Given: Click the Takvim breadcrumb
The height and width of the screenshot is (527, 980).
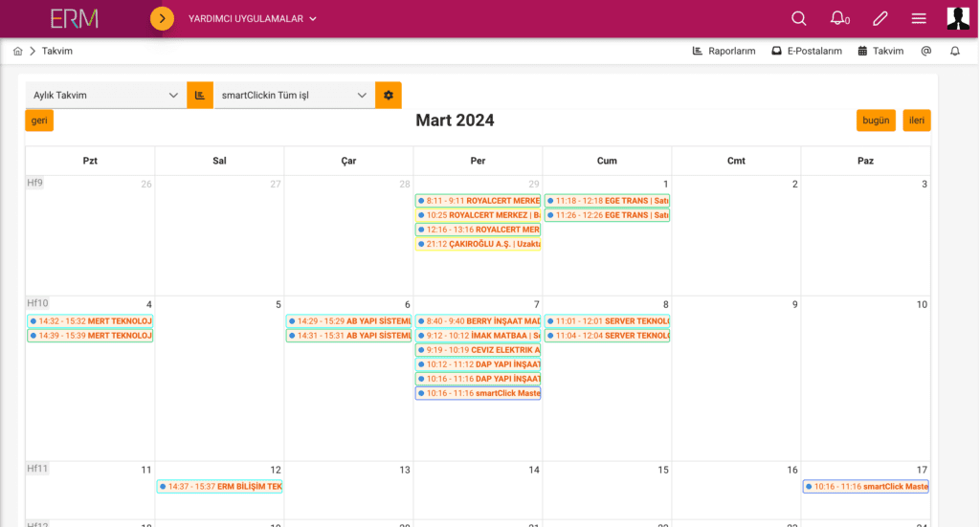Looking at the screenshot, I should 56,52.
